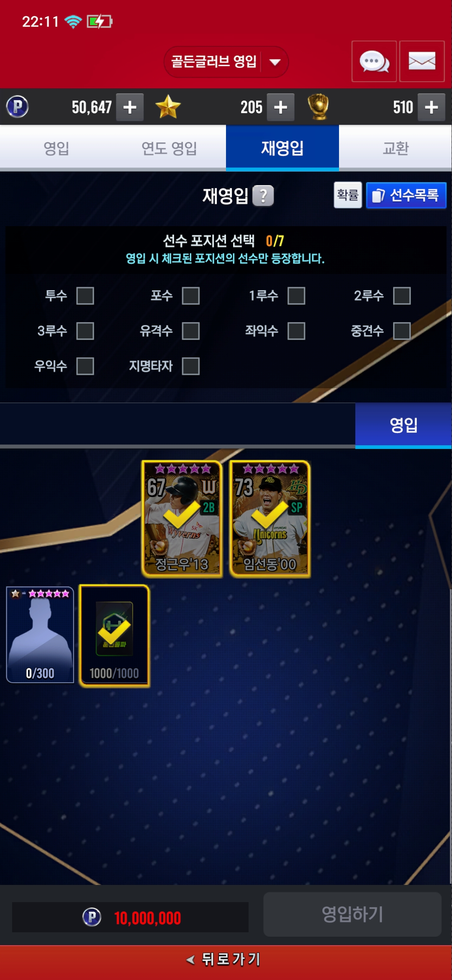Image resolution: width=452 pixels, height=980 pixels.
Task: Tap the plus next to 205 stars
Action: click(280, 107)
